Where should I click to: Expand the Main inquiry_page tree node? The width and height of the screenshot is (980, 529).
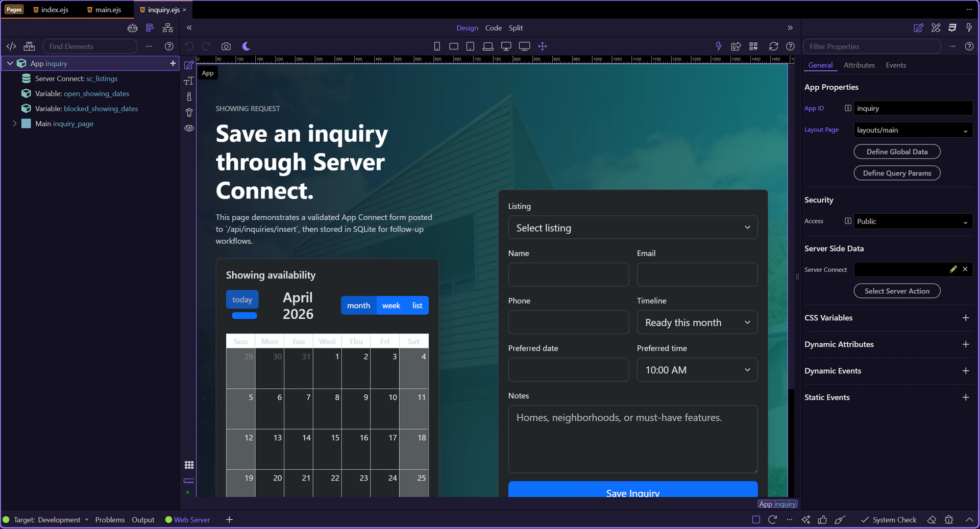[x=15, y=123]
